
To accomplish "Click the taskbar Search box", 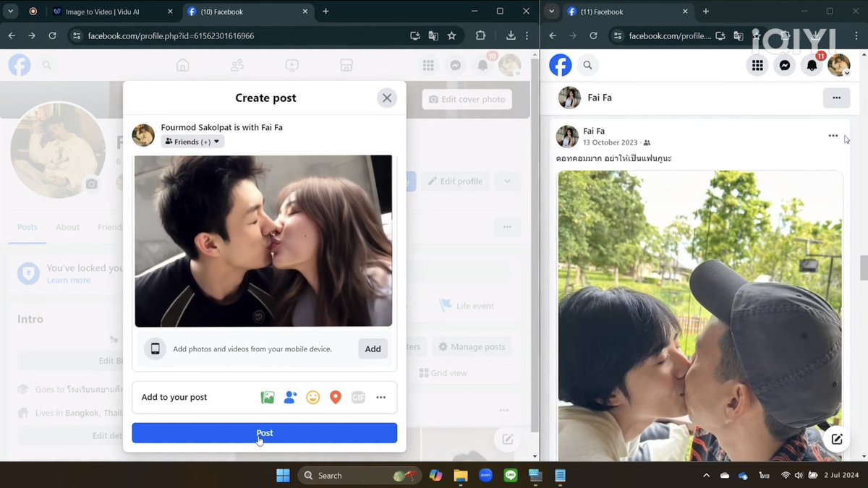I will tap(359, 475).
